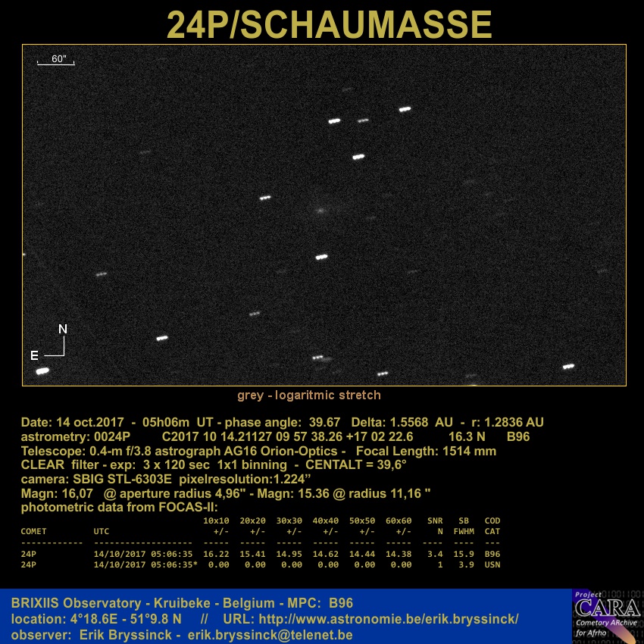Screen dimensions: 644x644
Task: Click the photometric data from FOCAS-II label
Action: (x=119, y=507)
